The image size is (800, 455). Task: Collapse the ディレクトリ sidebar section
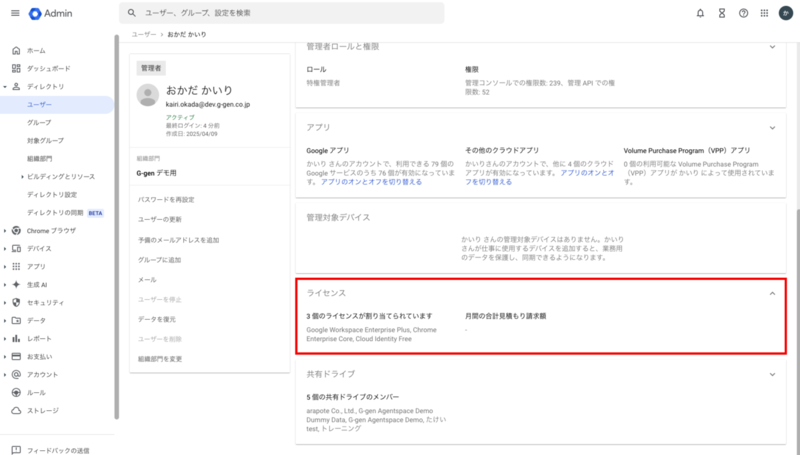click(5, 87)
